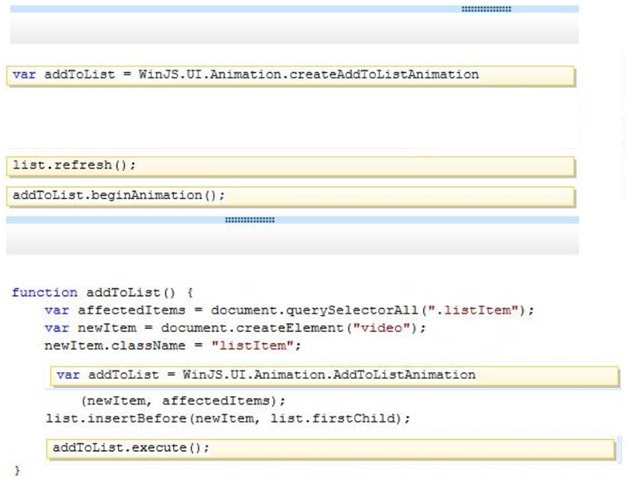Click the placed WinJS.UI.Animation.AddToListAnimation snippet
Image resolution: width=628 pixels, height=483 pixels.
pos(335,376)
